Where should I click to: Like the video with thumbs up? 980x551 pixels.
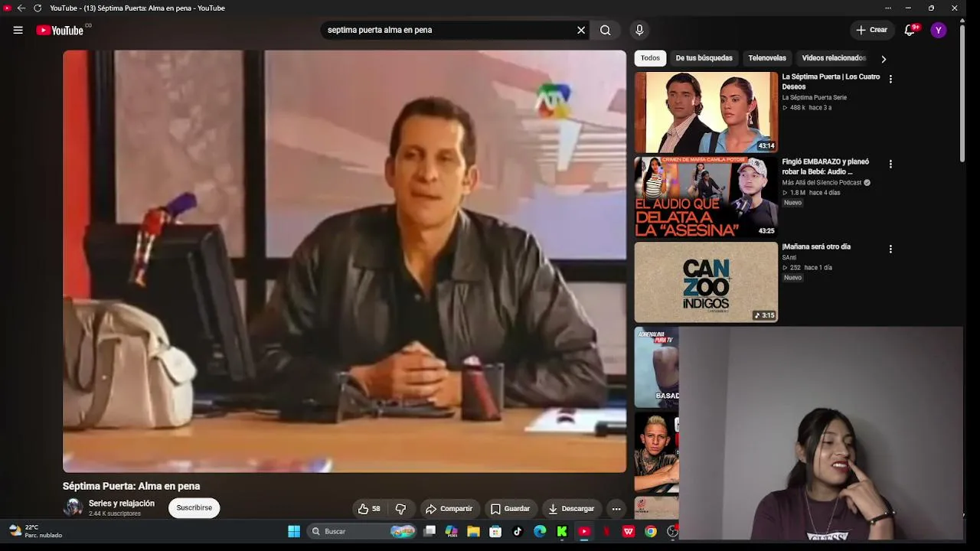[x=369, y=509]
